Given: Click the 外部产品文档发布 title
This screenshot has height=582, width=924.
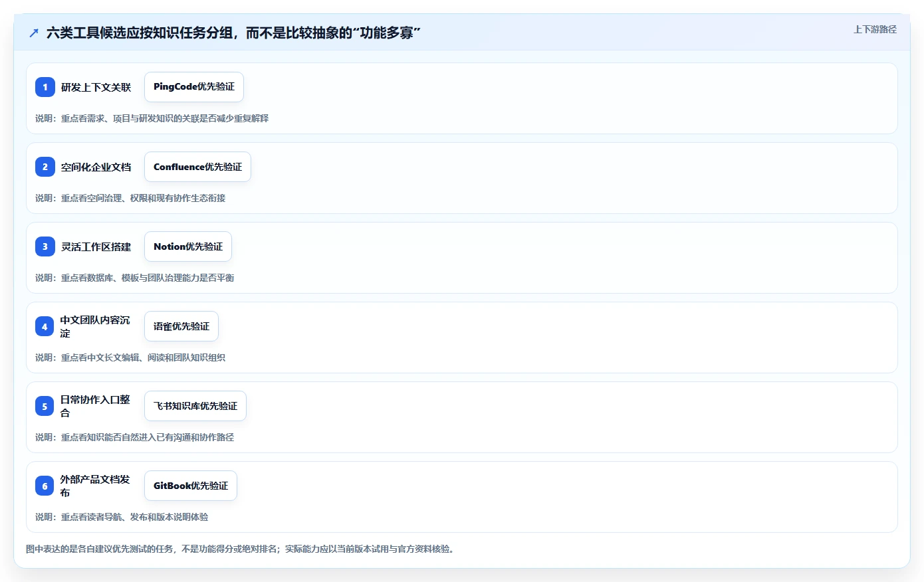Looking at the screenshot, I should [95, 486].
